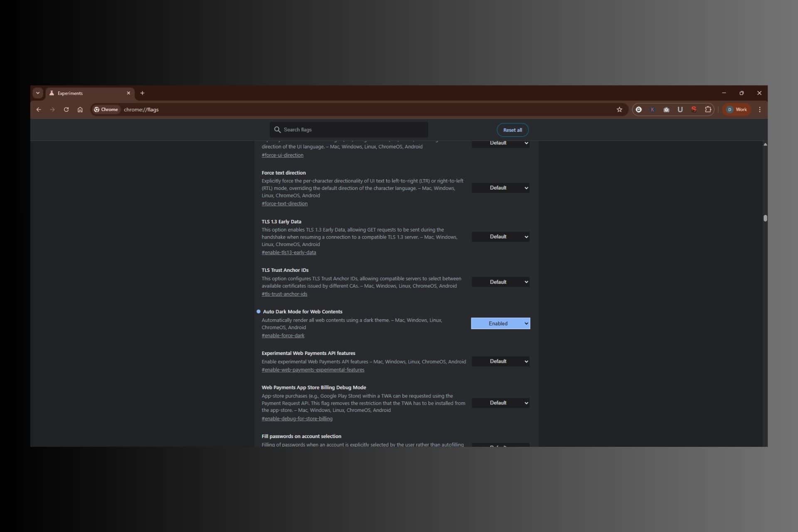Open the #enable-force-dark link
The width and height of the screenshot is (798, 532).
[283, 335]
